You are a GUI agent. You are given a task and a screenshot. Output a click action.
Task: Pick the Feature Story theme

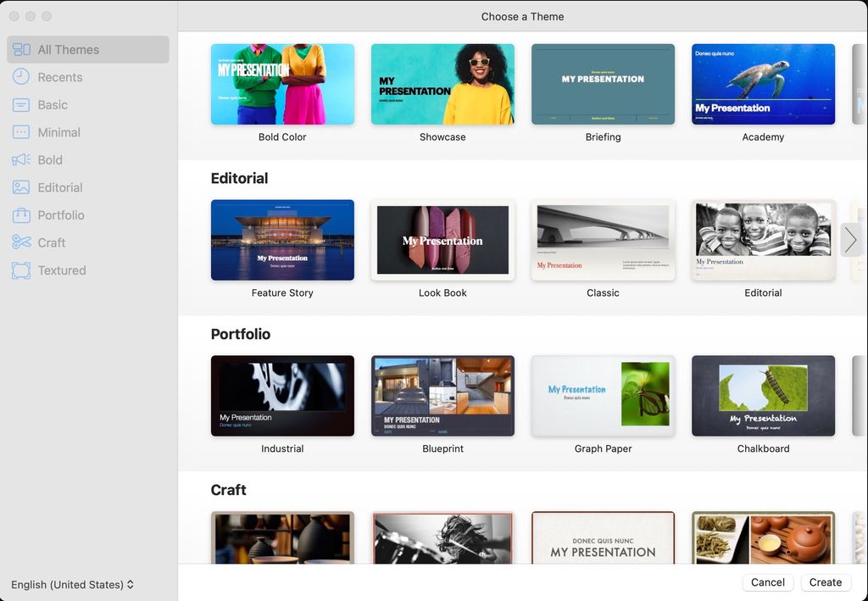click(x=282, y=240)
